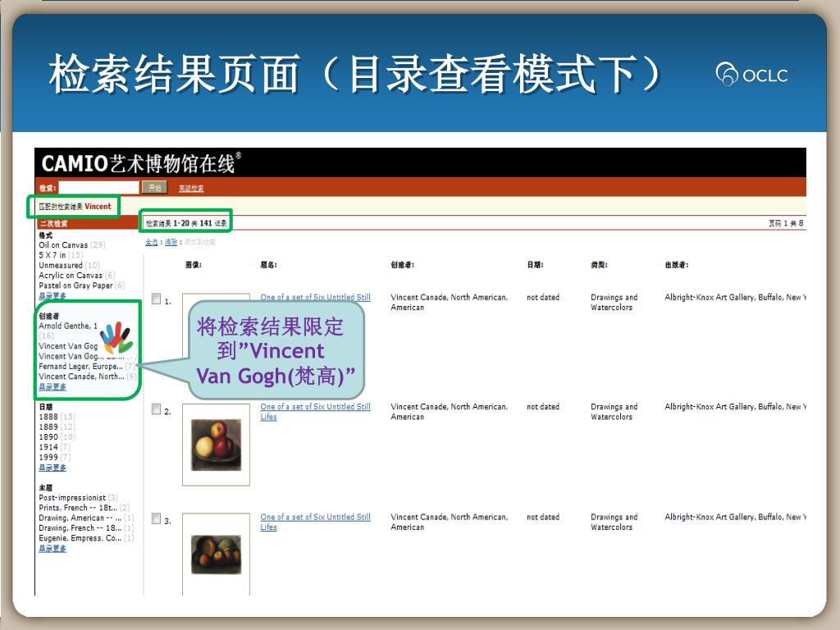Viewport: 840px width, 630px height.
Task: Click the OCLC logo on the slide header
Action: [x=751, y=75]
